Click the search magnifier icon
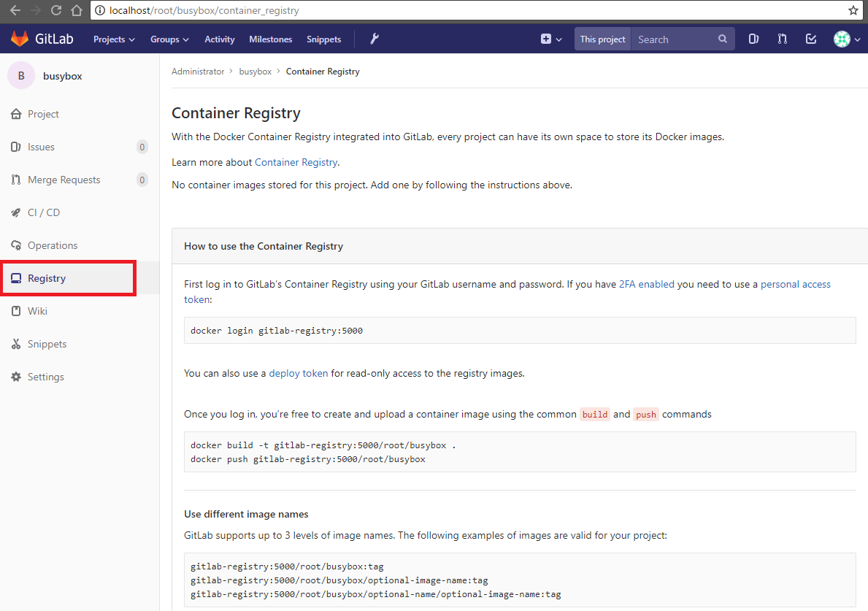The width and height of the screenshot is (868, 611). pos(722,39)
